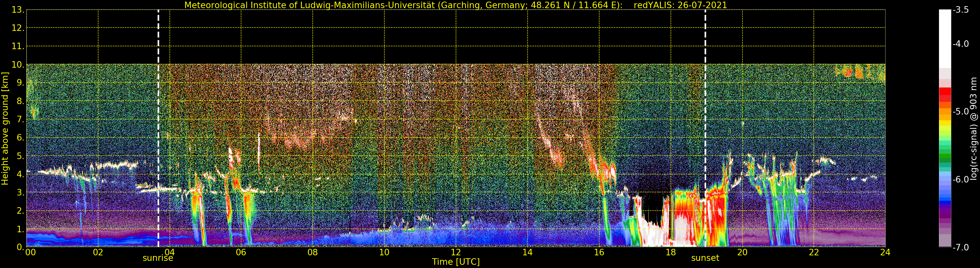The width and height of the screenshot is (980, 268).
Task: Click the '8.' height axis tick label
Action: tap(21, 101)
